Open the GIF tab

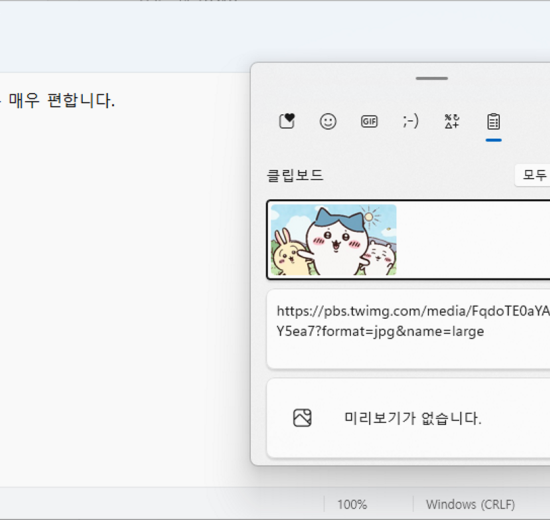(x=369, y=122)
